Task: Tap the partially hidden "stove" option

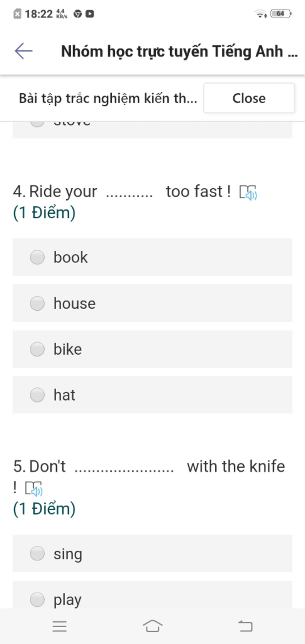Action: 71,125
